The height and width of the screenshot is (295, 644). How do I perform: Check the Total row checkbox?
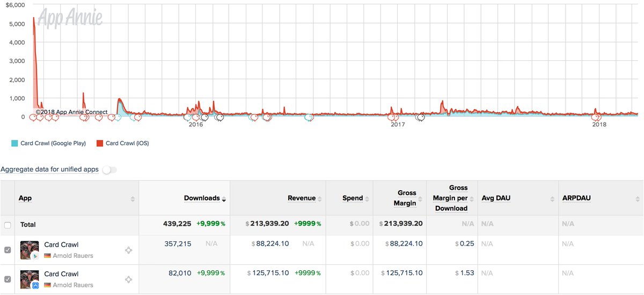(x=8, y=225)
